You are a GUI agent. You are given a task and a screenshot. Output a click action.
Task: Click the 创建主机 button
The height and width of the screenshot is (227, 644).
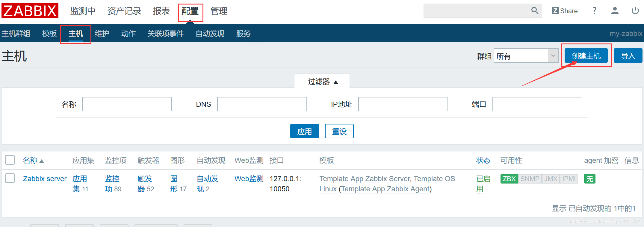586,56
